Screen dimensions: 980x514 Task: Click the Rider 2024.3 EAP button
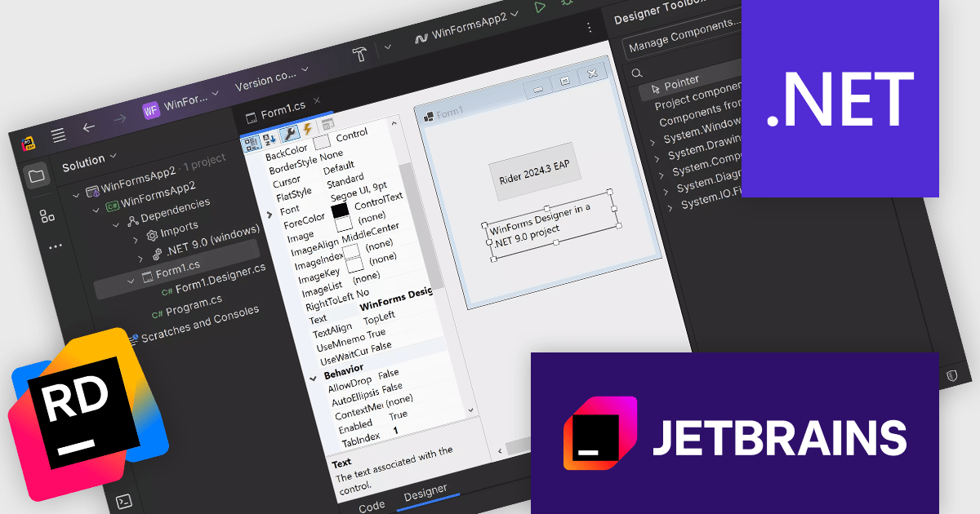coord(534,171)
